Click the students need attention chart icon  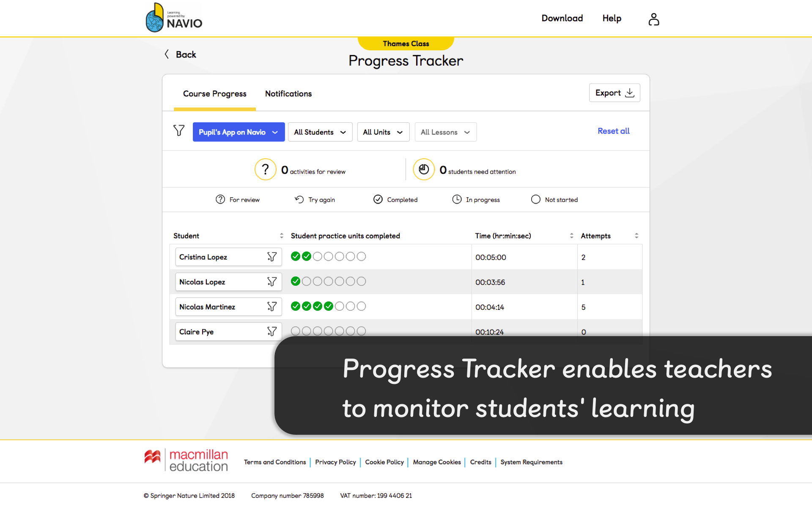tap(424, 169)
